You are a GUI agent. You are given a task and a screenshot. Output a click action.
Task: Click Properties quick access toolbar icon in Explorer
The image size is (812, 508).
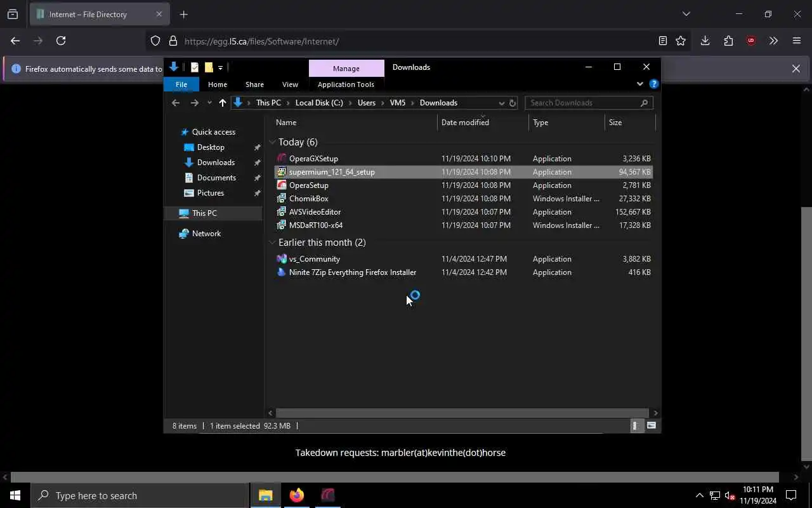195,67
